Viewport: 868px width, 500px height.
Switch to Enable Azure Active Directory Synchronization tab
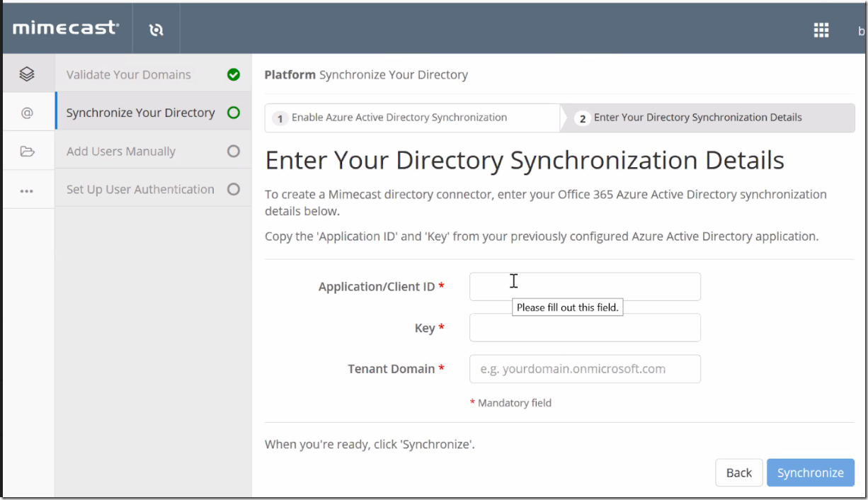pyautogui.click(x=412, y=118)
